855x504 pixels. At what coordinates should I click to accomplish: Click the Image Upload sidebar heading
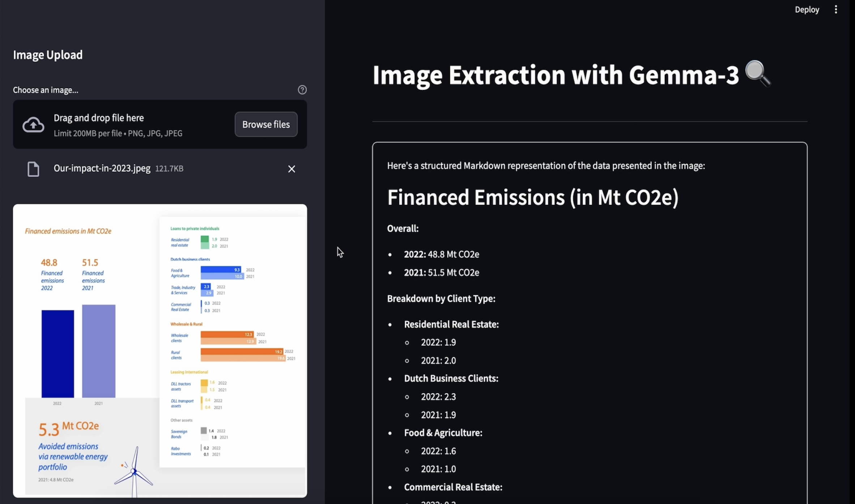[48, 55]
